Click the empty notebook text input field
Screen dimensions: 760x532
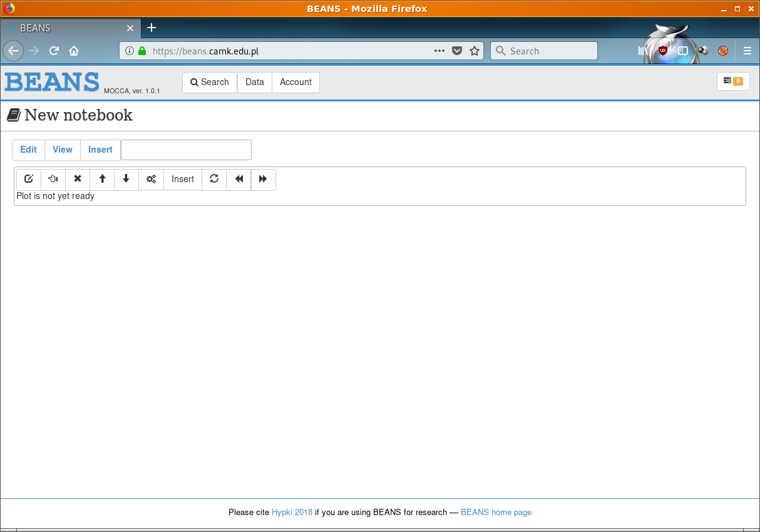point(186,150)
